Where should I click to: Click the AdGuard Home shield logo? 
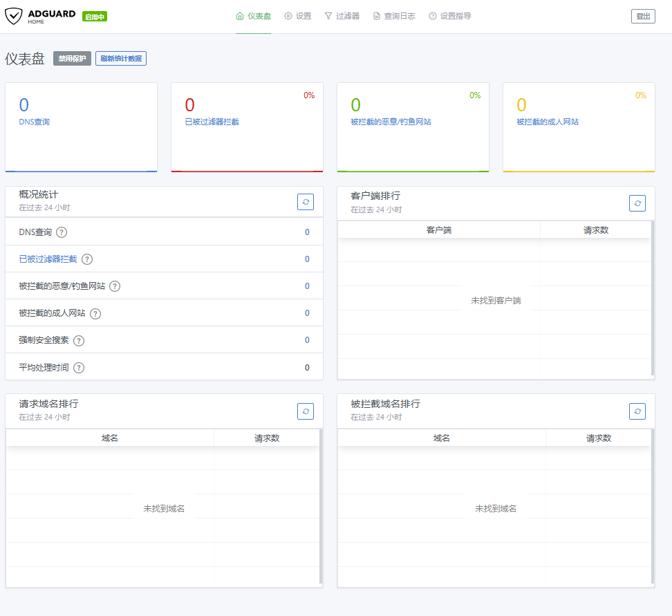coord(14,17)
